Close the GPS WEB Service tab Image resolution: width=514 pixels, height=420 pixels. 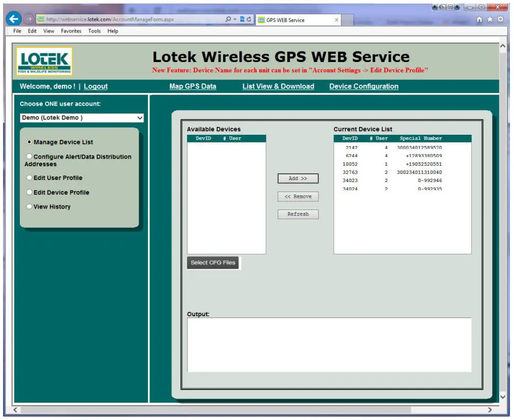pos(337,20)
